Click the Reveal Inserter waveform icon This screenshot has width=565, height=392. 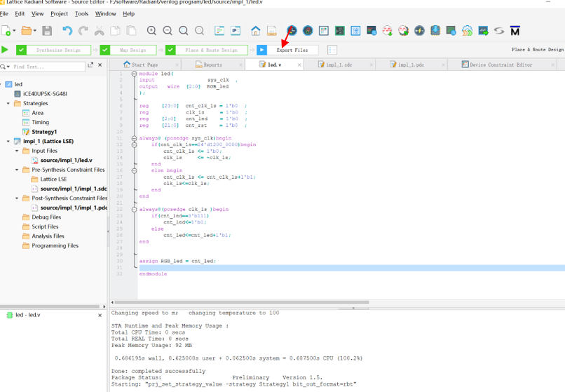(388, 31)
